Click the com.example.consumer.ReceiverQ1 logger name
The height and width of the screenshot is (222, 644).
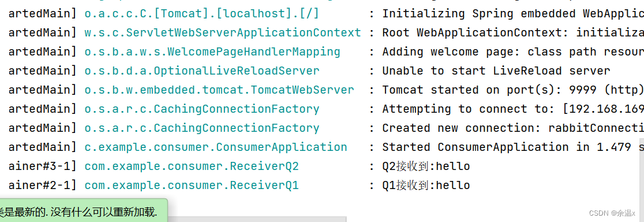(192, 185)
